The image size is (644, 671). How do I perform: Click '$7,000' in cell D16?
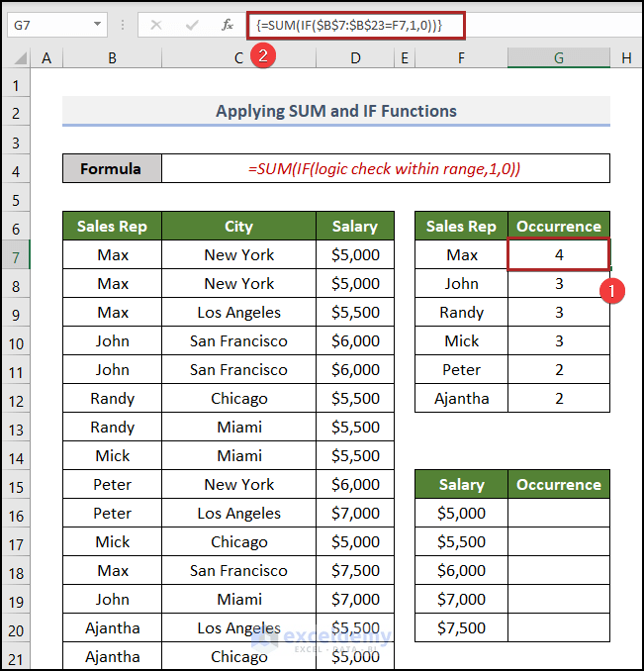(x=355, y=513)
